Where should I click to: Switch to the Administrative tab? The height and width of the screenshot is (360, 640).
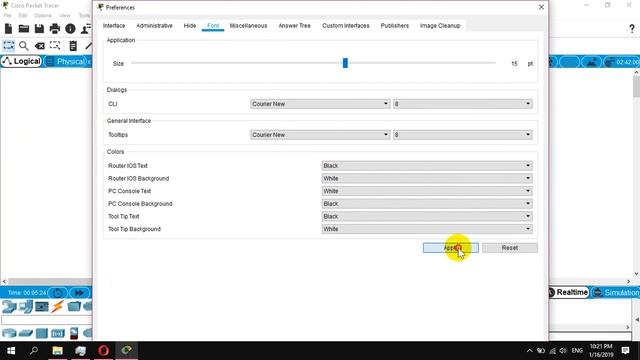154,26
